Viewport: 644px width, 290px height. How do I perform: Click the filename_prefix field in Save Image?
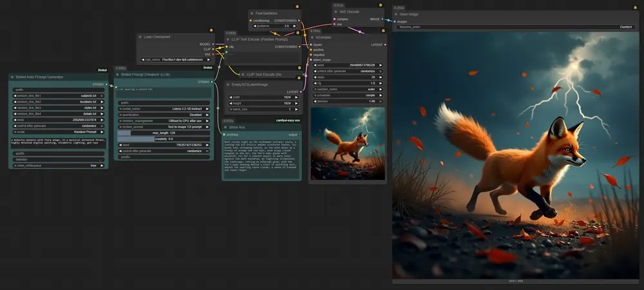(x=515, y=27)
